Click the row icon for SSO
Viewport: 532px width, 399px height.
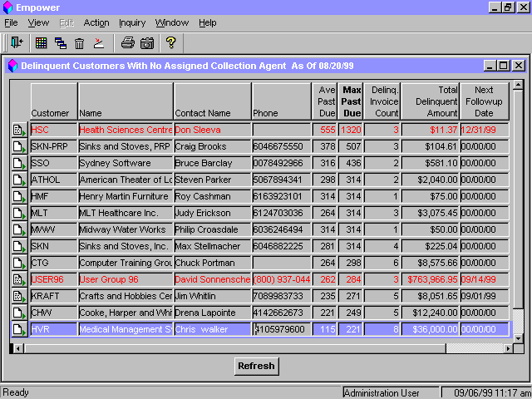pos(19,163)
